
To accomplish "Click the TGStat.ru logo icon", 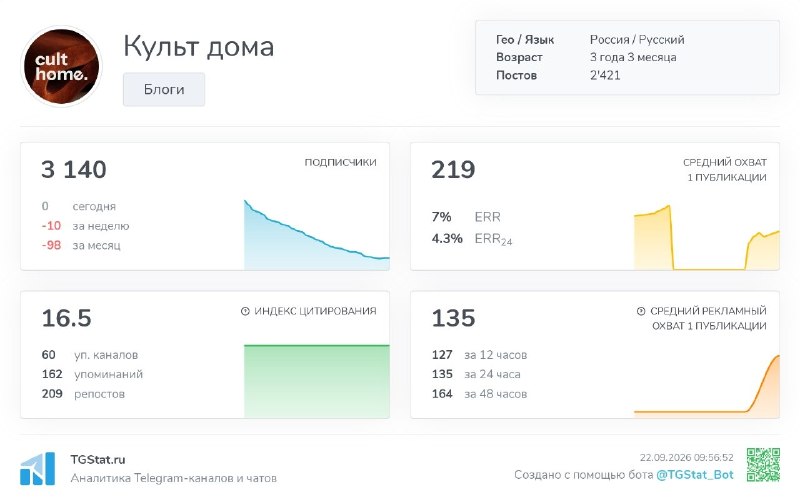I will pyautogui.click(x=37, y=468).
